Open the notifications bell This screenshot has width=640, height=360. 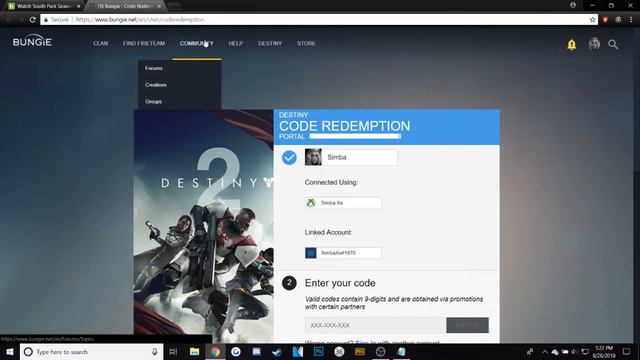(571, 44)
